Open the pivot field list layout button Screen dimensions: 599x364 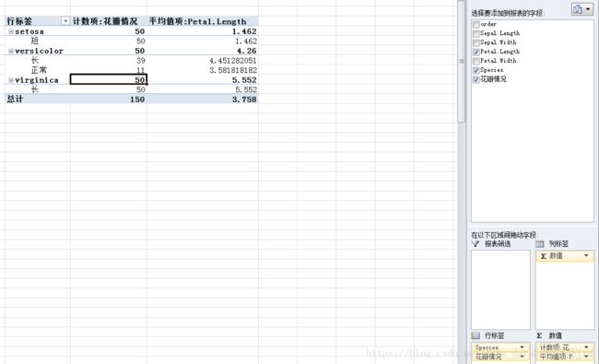coord(582,9)
